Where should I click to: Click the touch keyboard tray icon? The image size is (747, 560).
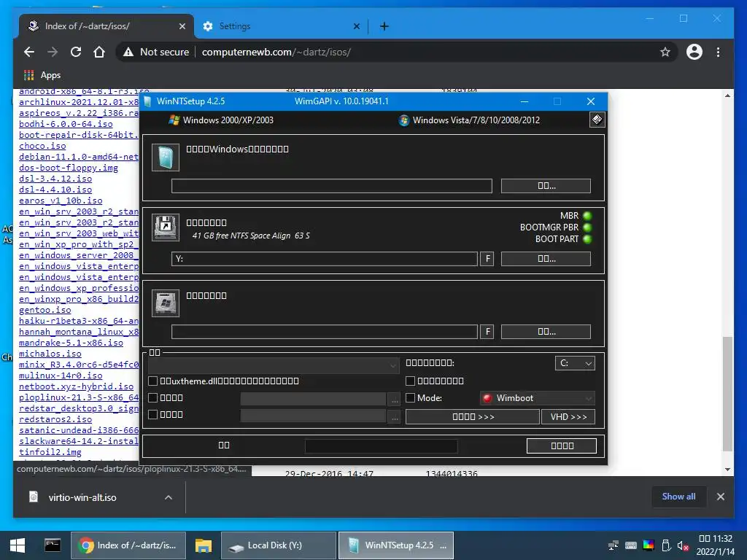tap(631, 545)
